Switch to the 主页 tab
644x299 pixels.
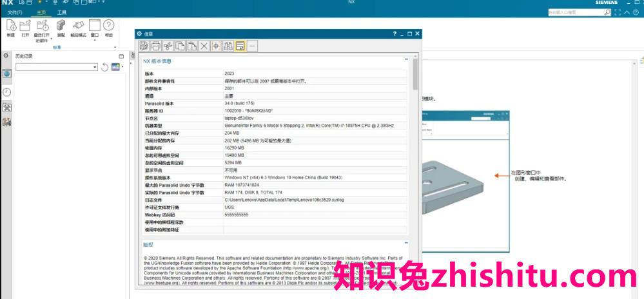[41, 12]
